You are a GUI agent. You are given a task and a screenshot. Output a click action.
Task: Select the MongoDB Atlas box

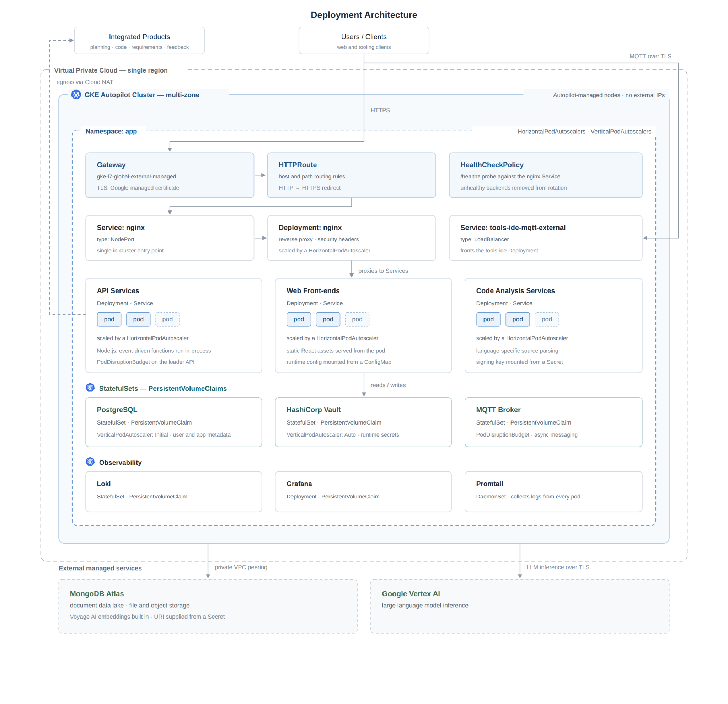point(208,606)
